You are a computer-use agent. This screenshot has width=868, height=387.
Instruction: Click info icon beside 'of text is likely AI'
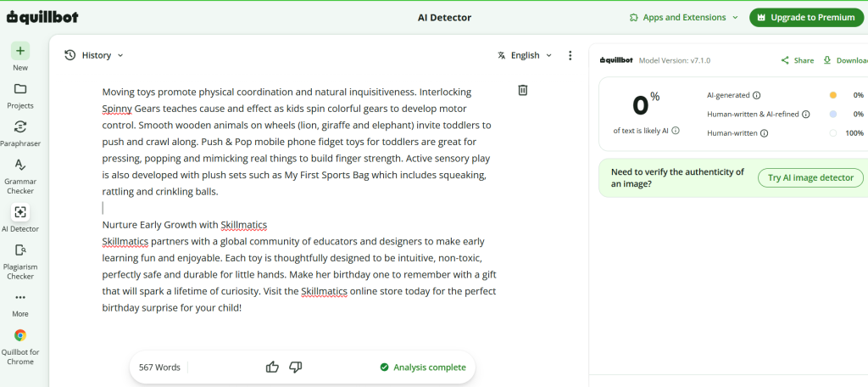(x=676, y=131)
